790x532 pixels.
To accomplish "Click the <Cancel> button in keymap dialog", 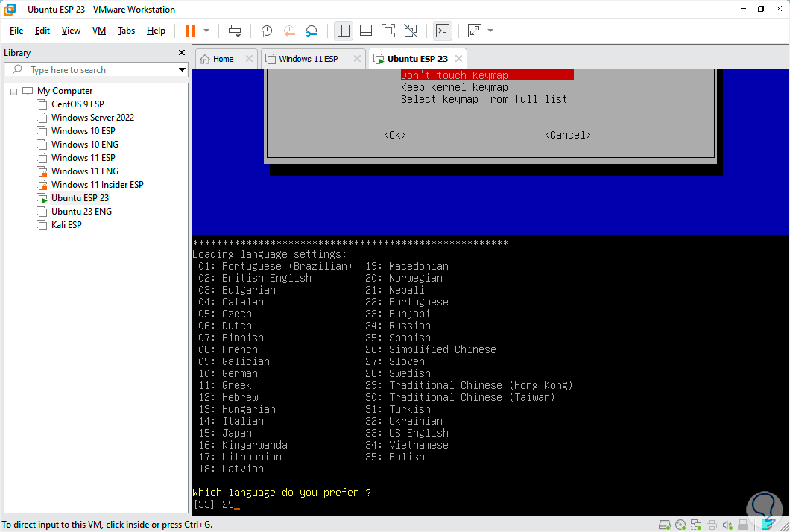I will 568,135.
